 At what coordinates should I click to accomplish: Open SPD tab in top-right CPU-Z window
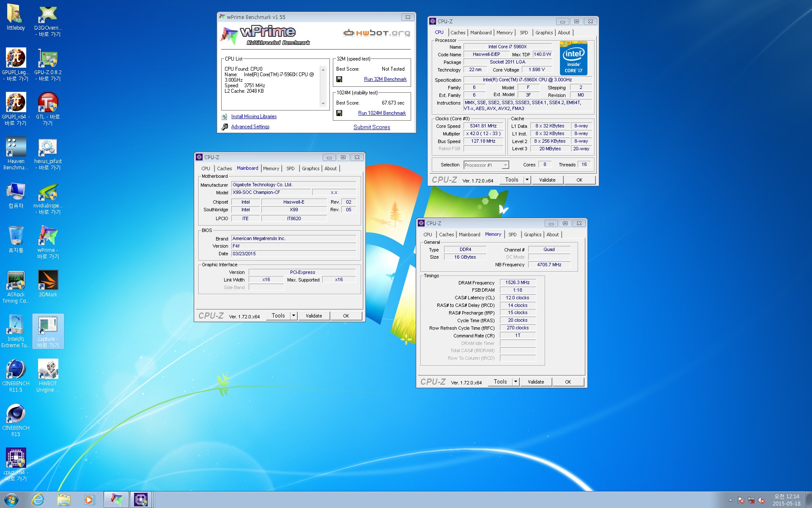pos(524,33)
